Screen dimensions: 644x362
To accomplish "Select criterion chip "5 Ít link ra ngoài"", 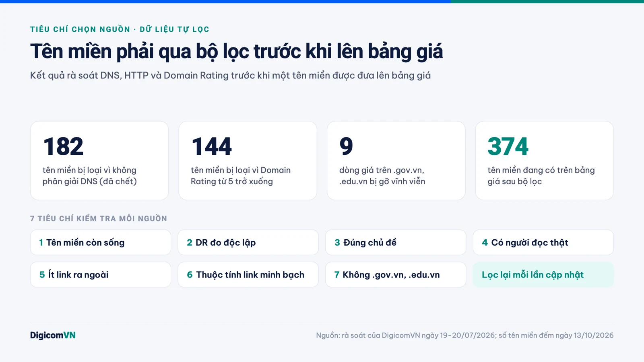I will [101, 275].
